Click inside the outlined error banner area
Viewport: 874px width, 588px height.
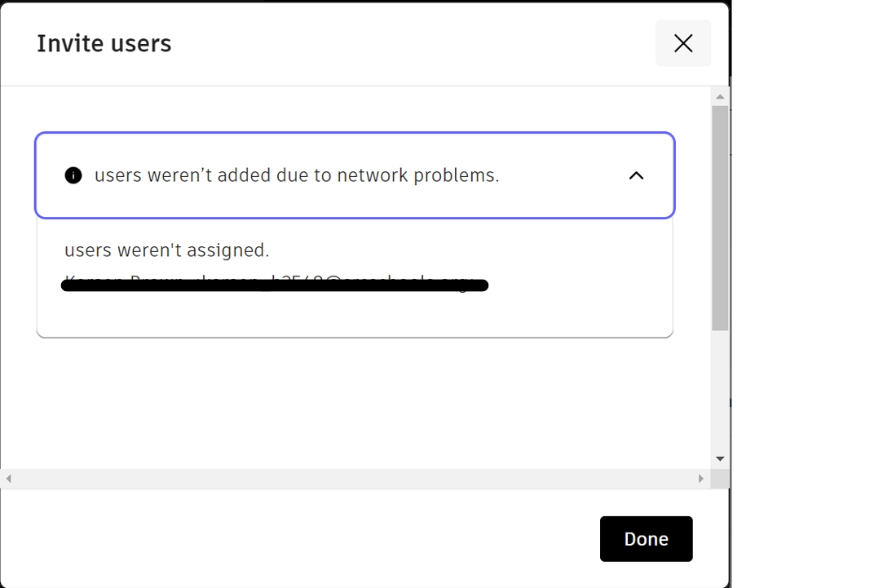(355, 175)
